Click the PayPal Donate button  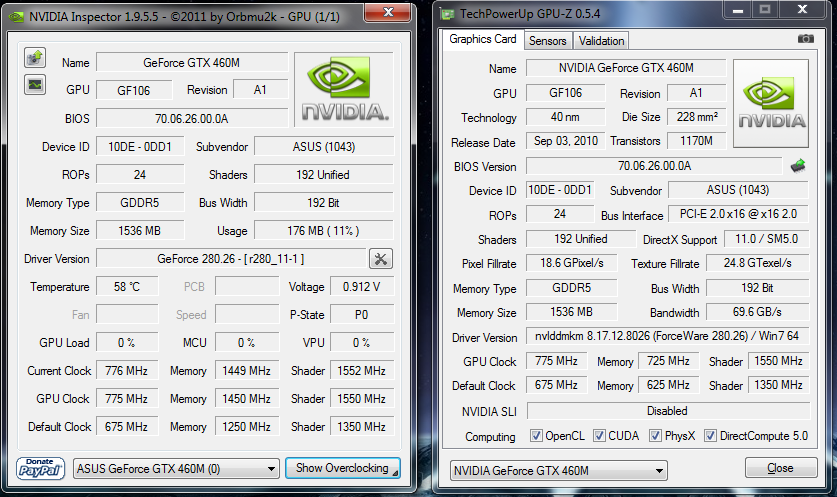point(40,469)
